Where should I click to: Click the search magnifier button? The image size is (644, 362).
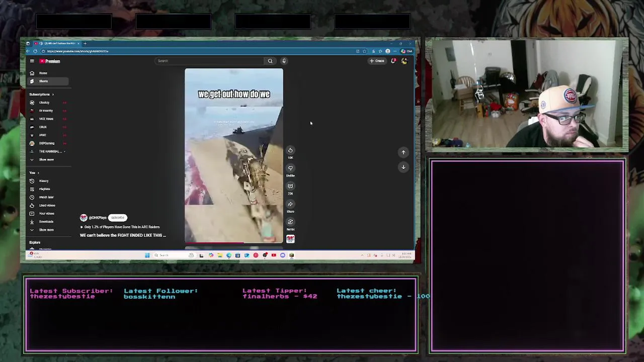pyautogui.click(x=270, y=61)
